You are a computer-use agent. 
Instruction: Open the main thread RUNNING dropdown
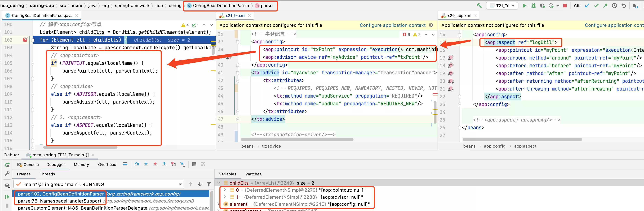(x=99, y=184)
